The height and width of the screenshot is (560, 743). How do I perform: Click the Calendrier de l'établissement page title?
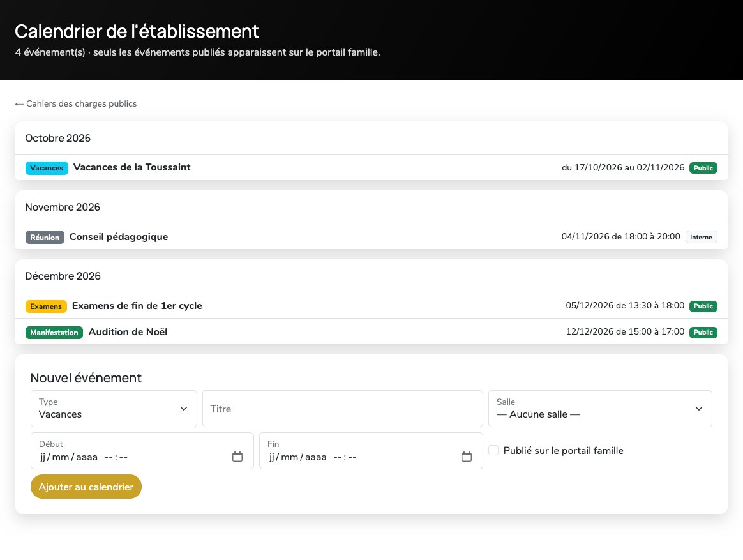[x=137, y=31]
